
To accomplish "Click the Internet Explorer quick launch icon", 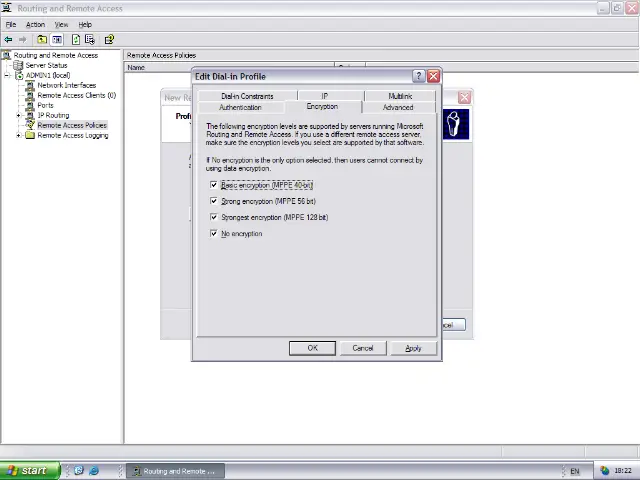I will click(94, 471).
